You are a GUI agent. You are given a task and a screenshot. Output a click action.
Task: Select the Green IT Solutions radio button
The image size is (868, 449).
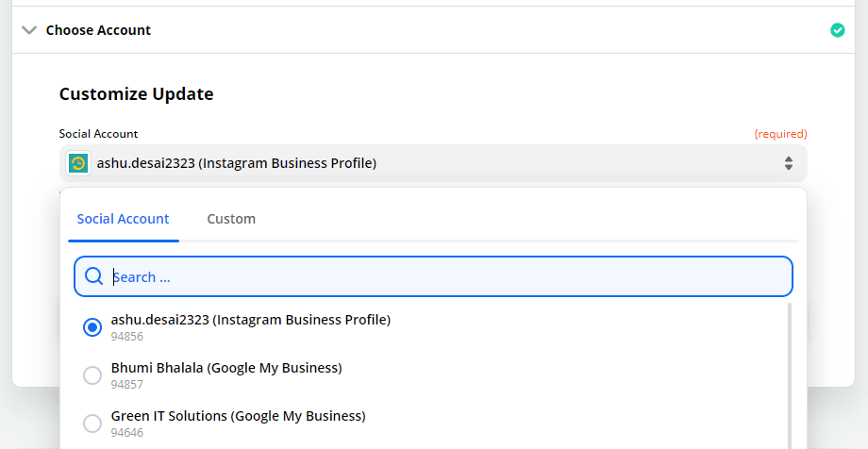pos(92,424)
